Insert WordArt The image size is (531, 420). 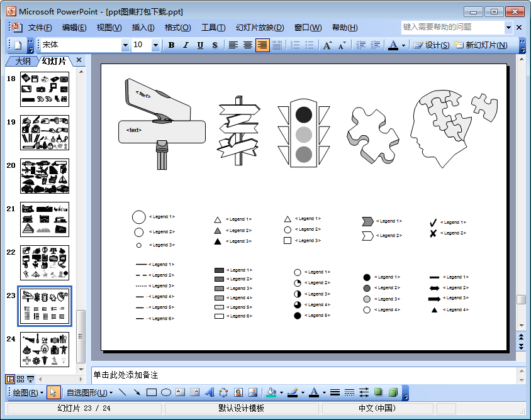coord(210,392)
